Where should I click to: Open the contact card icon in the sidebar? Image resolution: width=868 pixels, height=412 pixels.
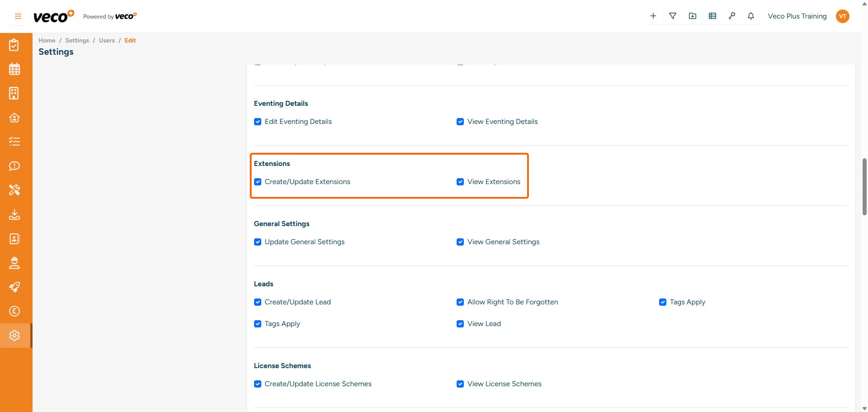pos(15,239)
